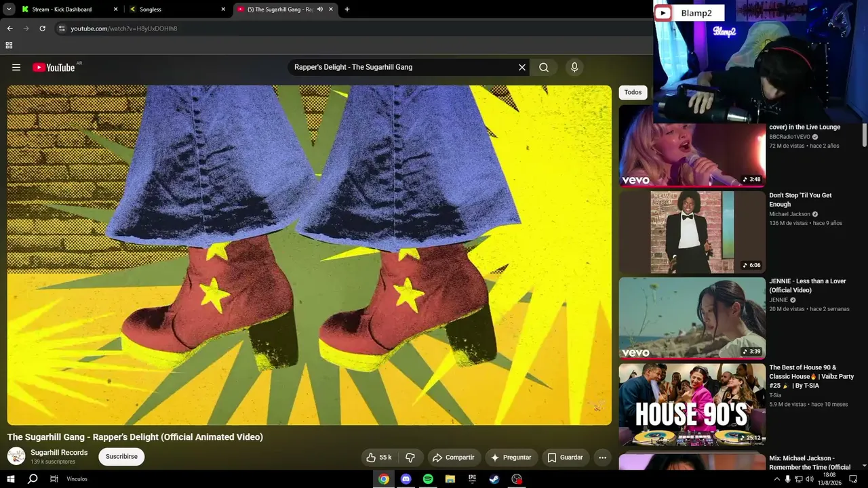Open the system volume control
Viewport: 868px width, 488px height.
(810, 479)
